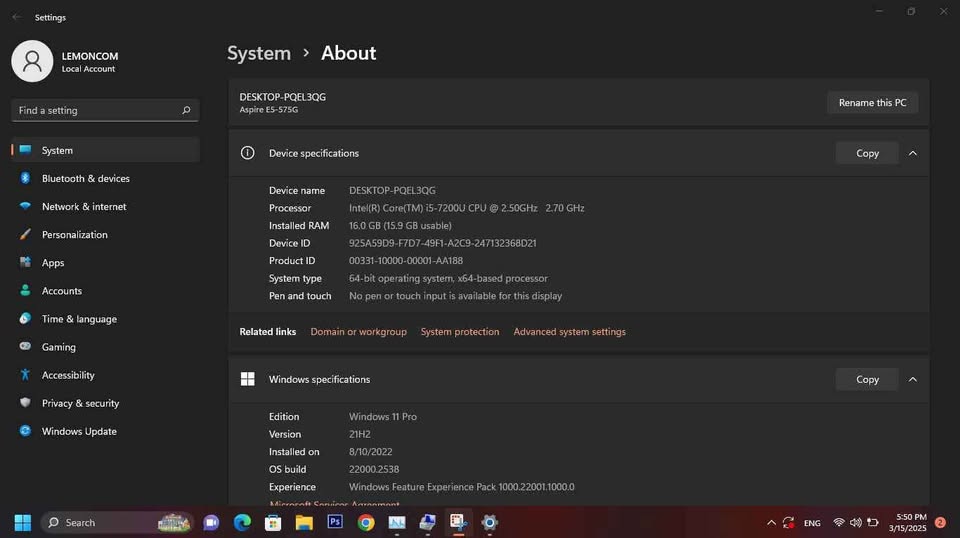The width and height of the screenshot is (960, 538).
Task: Click the Gaming controller icon
Action: [x=25, y=346]
